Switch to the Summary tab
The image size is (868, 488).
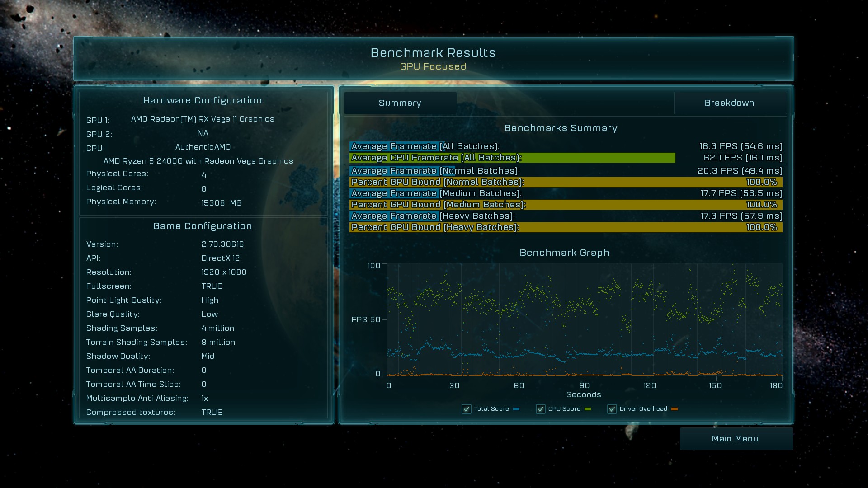[400, 103]
